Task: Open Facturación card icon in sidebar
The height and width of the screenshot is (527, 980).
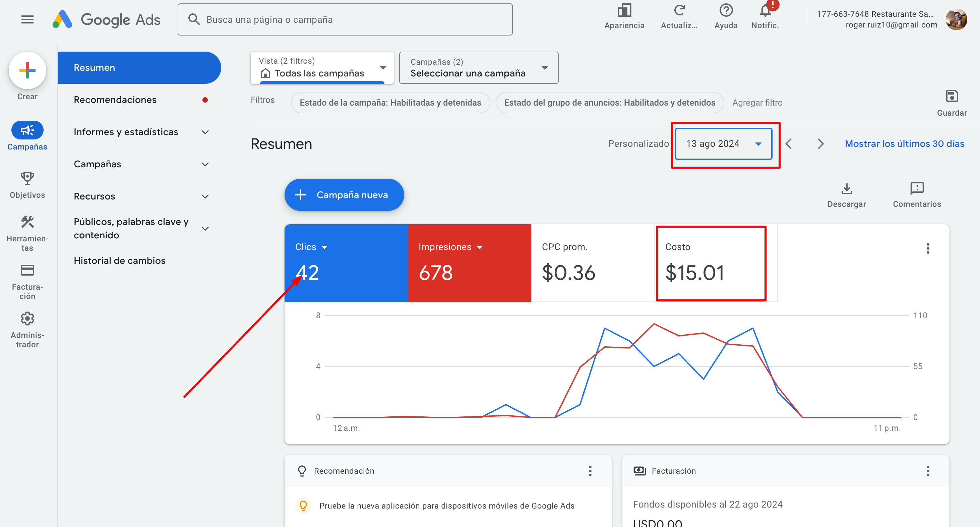Action: coord(27,271)
